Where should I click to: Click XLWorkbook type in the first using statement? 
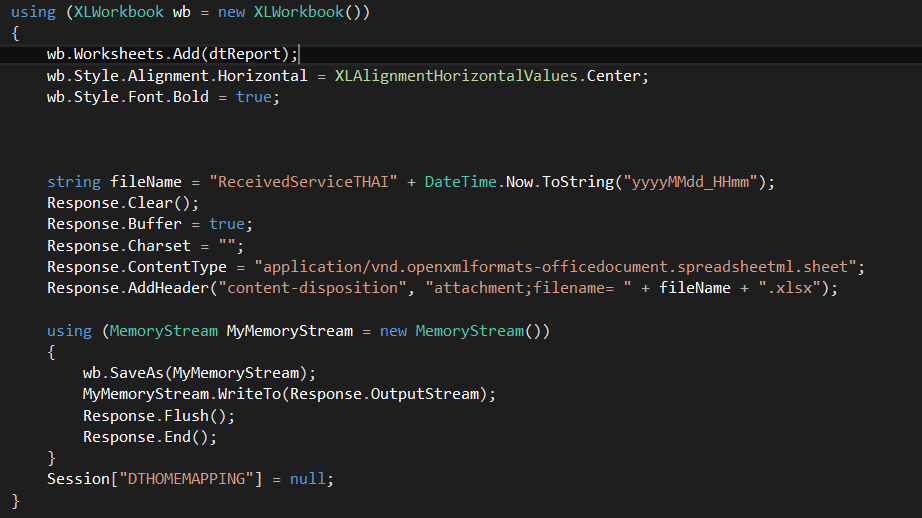118,12
